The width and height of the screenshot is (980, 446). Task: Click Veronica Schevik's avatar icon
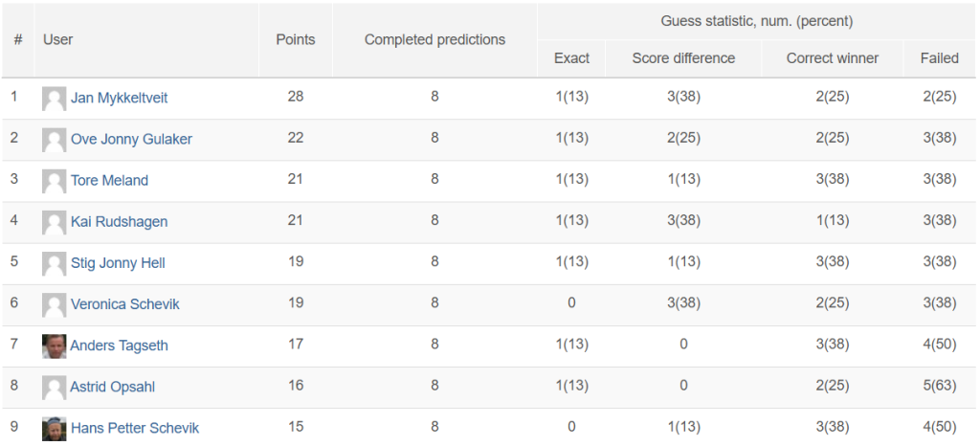(55, 304)
